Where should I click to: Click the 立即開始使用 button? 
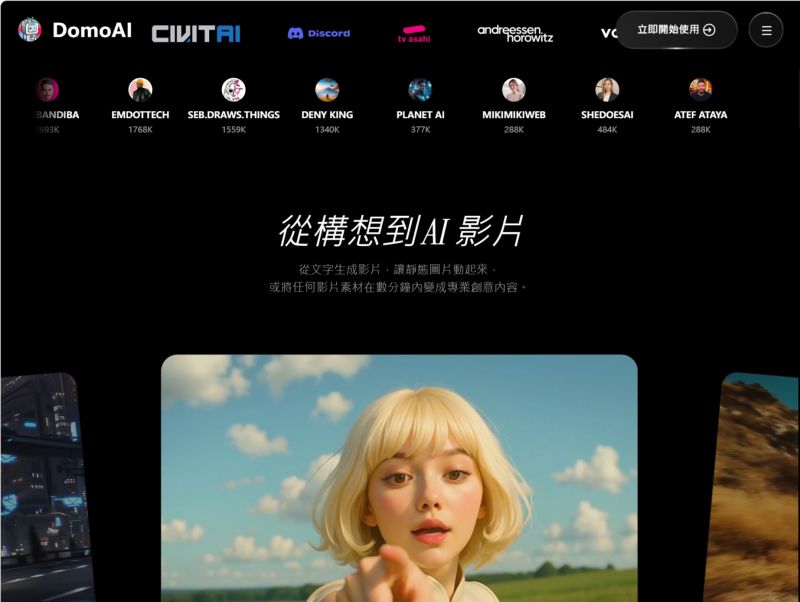click(676, 30)
